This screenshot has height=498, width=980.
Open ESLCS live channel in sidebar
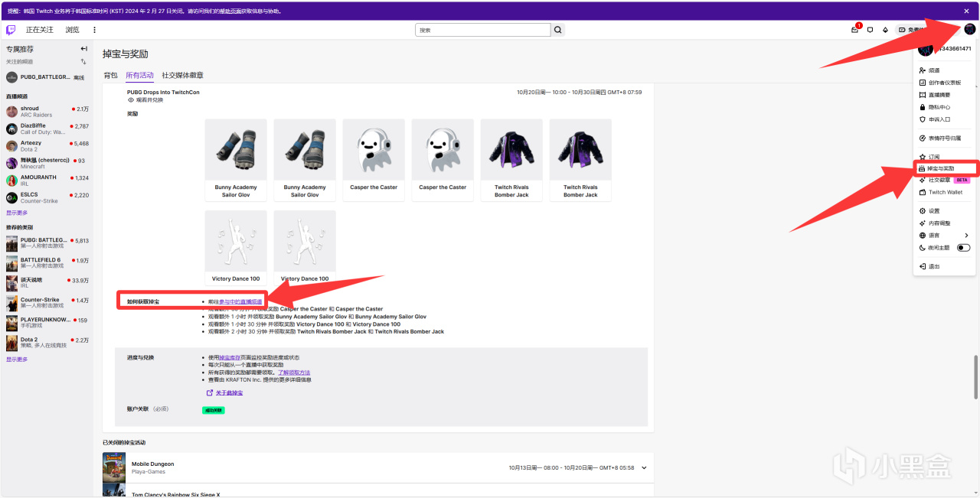[x=46, y=197]
